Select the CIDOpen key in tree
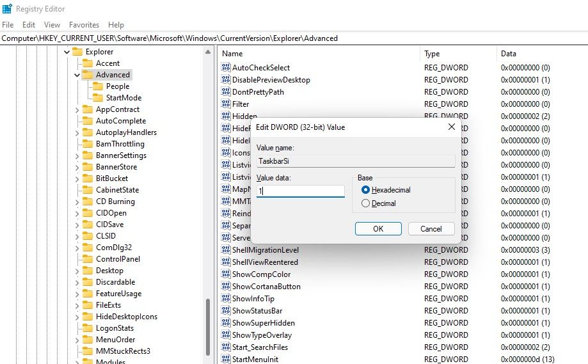The width and height of the screenshot is (588, 364). pyautogui.click(x=111, y=213)
